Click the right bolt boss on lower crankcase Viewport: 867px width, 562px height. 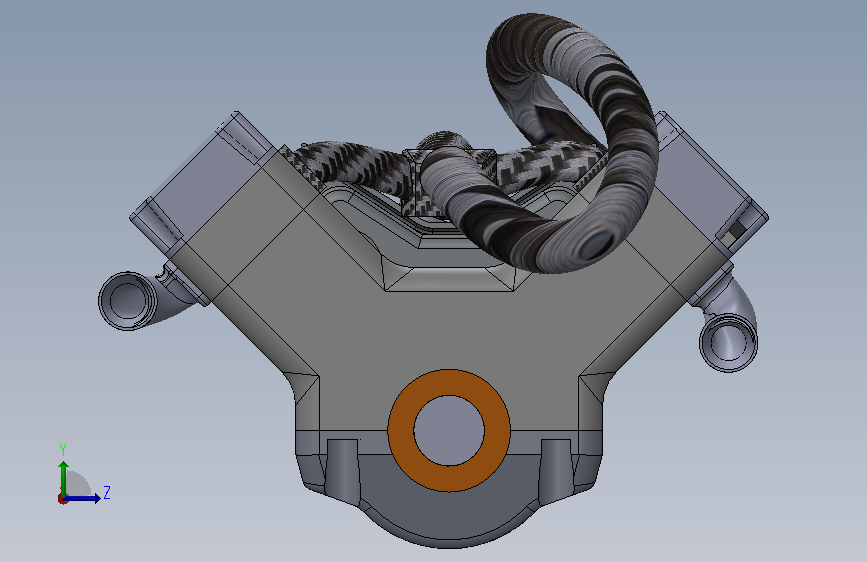[x=557, y=470]
